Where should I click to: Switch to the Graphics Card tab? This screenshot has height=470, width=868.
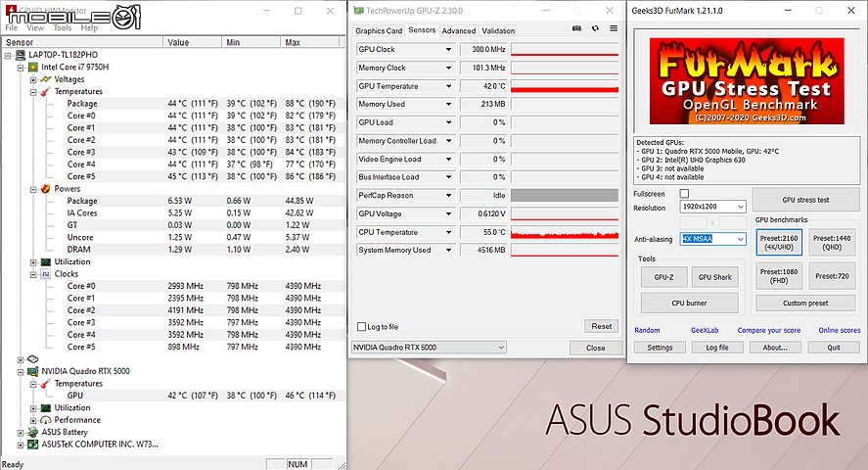379,31
